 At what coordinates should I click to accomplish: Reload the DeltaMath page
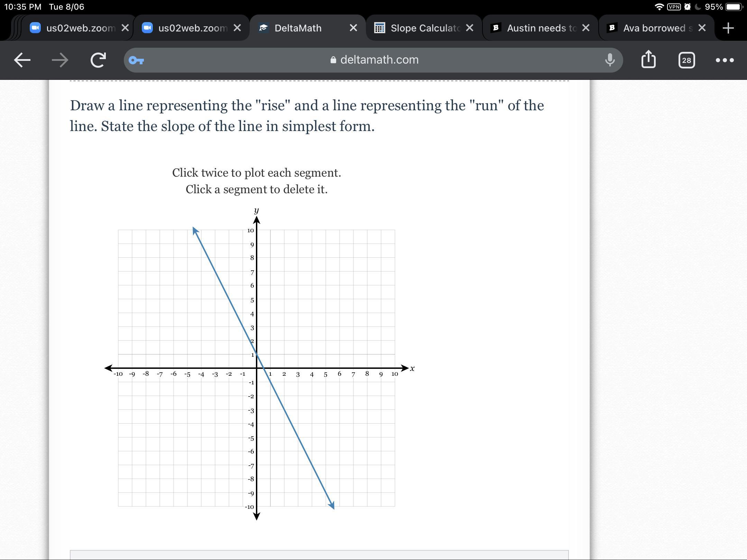(98, 60)
